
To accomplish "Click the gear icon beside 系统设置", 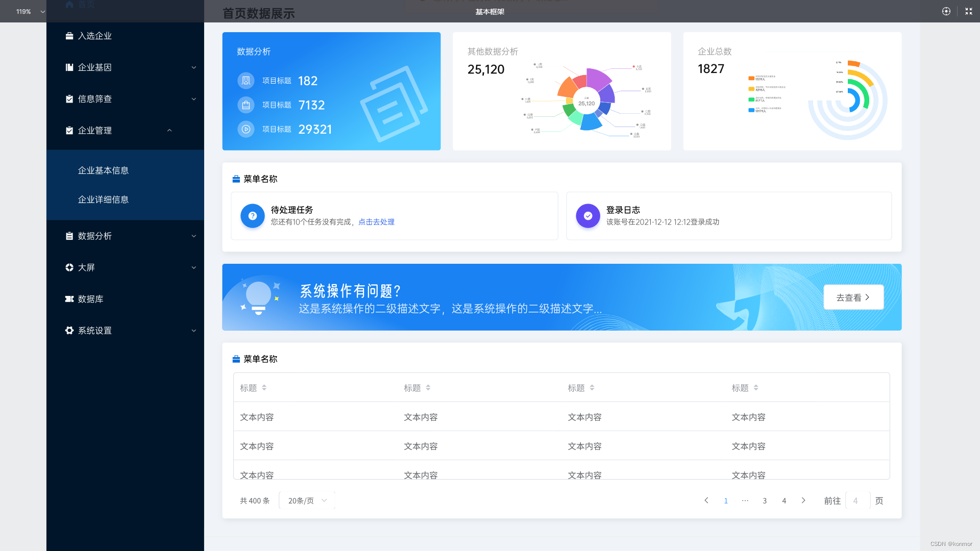I will [x=69, y=331].
